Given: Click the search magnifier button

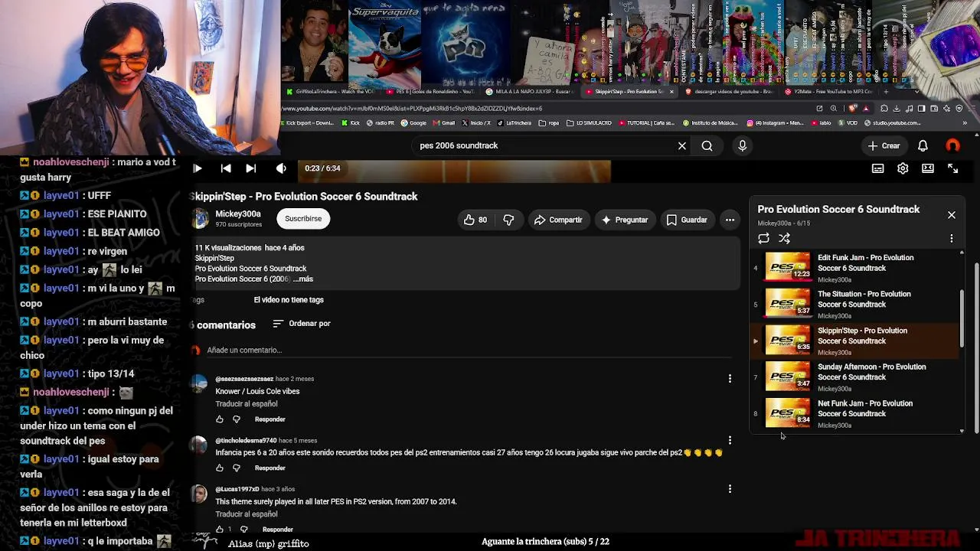Looking at the screenshot, I should tap(707, 145).
